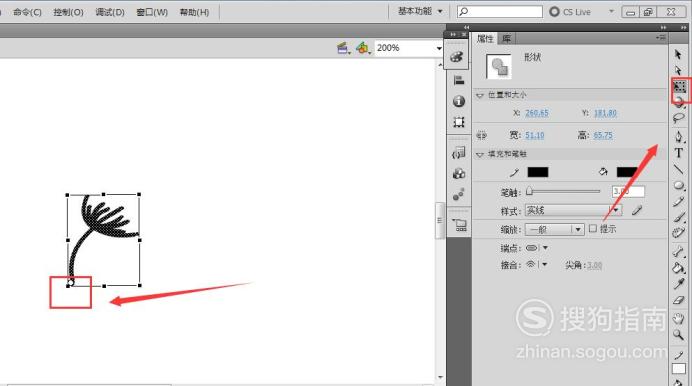
Task: Switch to the 属性 properties tab
Action: (x=485, y=39)
